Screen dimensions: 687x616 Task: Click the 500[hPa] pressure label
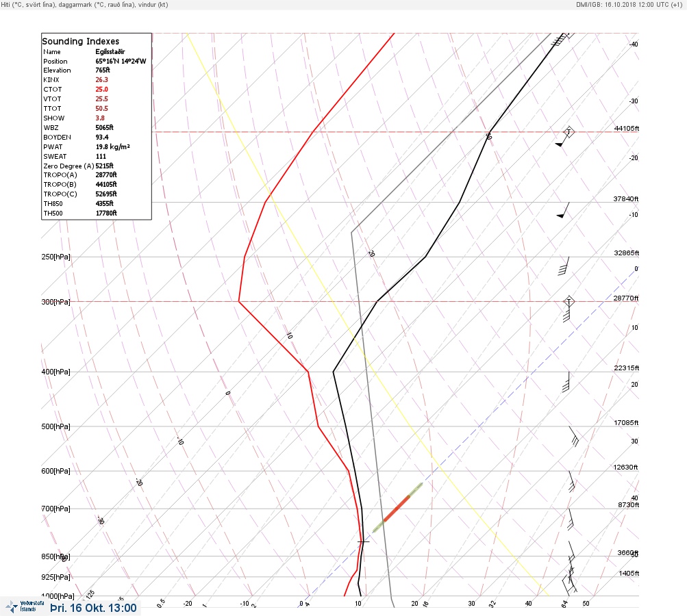coord(55,426)
